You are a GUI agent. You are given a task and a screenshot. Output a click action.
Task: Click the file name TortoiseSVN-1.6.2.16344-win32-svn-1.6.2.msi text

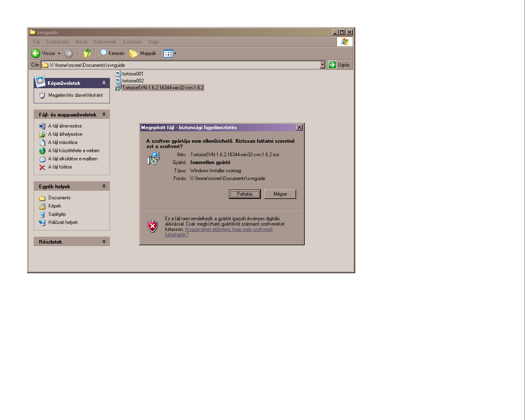pyautogui.click(x=235, y=155)
